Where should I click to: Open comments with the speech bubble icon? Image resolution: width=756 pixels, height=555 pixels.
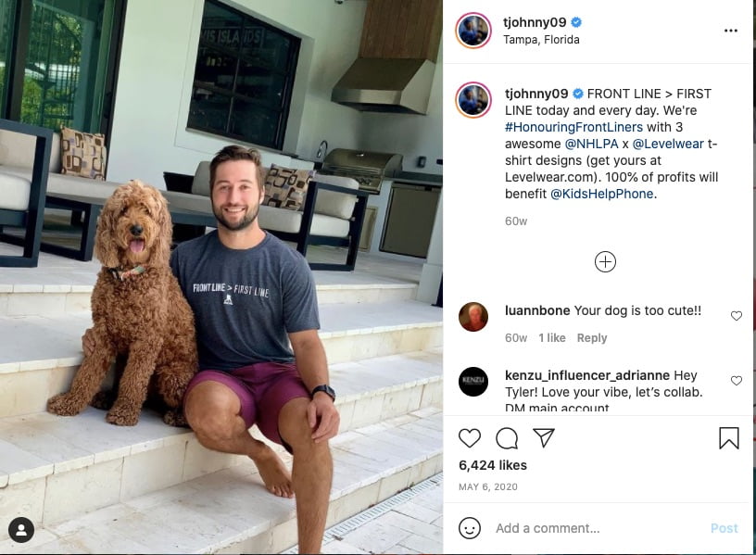(507, 438)
